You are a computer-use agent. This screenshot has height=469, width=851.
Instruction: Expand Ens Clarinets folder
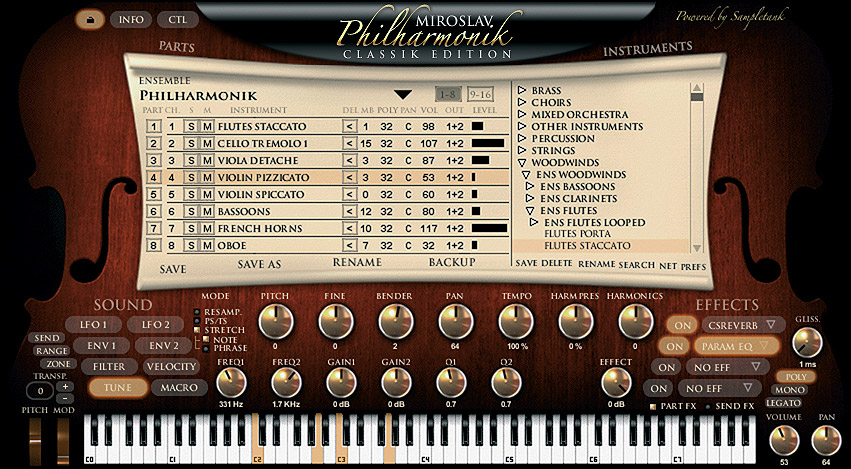click(530, 198)
